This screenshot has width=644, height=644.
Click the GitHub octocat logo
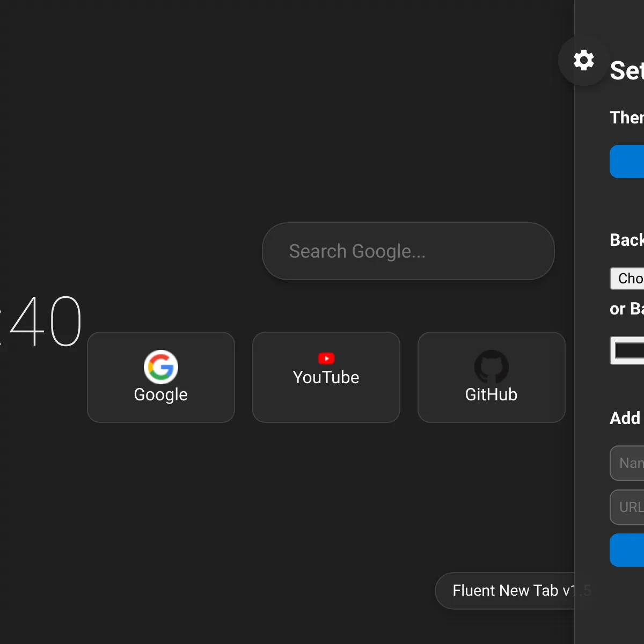point(491,367)
